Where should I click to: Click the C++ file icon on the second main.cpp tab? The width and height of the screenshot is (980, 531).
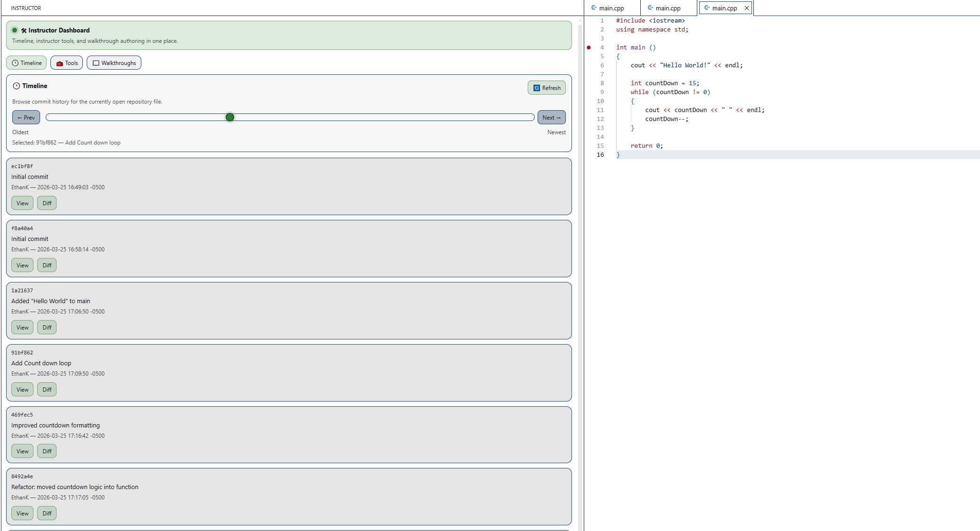pos(651,8)
